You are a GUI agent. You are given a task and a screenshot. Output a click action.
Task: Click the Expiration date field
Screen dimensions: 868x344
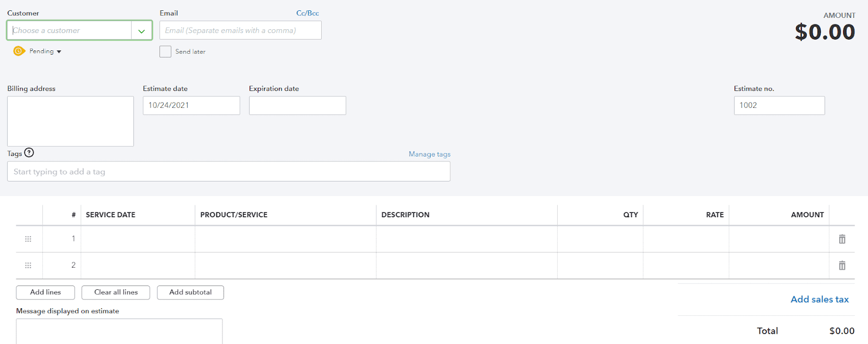[x=297, y=106]
